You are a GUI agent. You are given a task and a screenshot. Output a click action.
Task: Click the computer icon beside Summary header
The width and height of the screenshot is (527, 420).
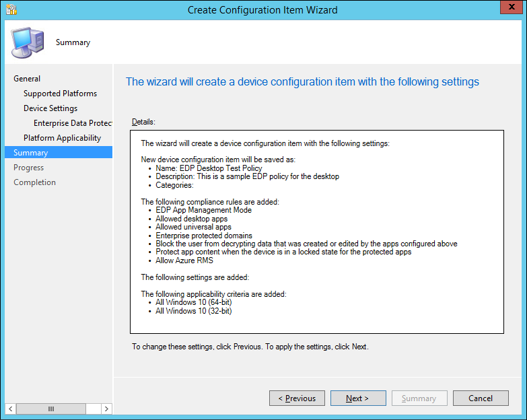pos(26,42)
